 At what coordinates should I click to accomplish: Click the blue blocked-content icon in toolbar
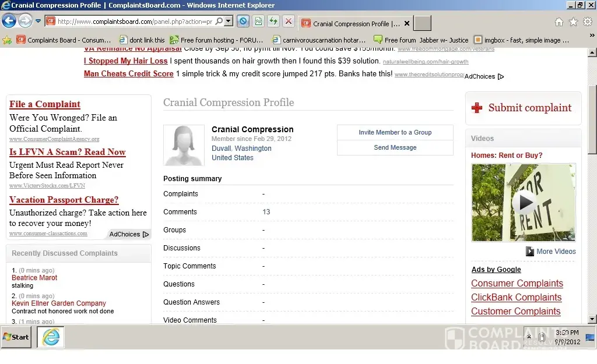pos(243,22)
